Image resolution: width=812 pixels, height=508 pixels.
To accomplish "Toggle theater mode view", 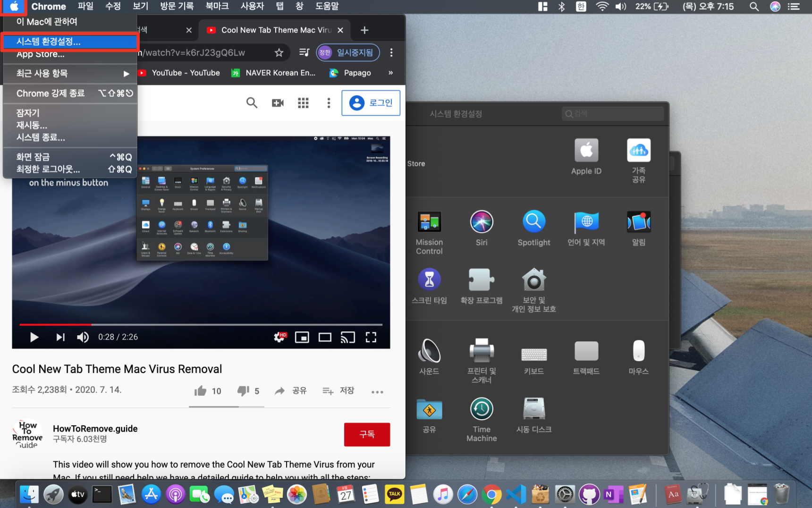I will tap(325, 337).
